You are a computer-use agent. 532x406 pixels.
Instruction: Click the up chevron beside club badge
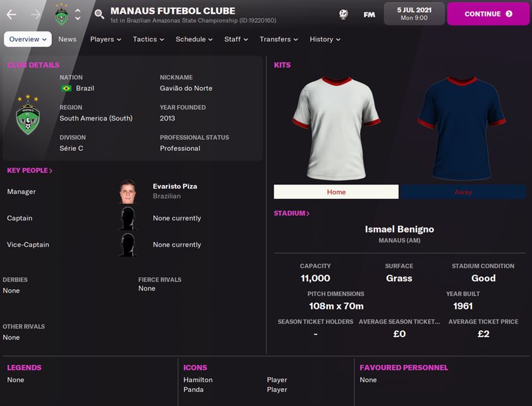tap(78, 10)
